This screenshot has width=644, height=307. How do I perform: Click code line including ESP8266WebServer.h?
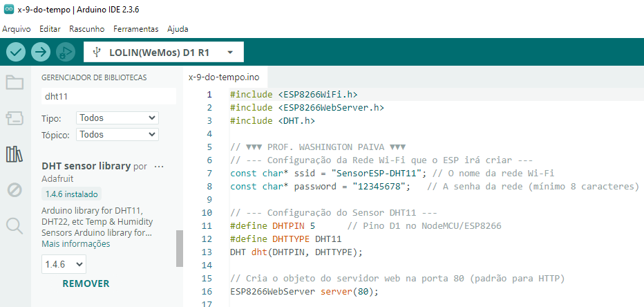tap(307, 108)
